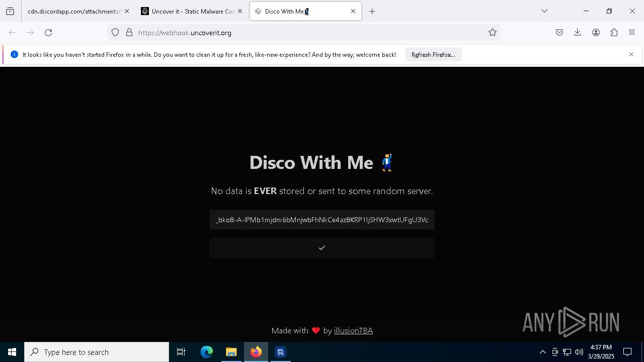Go forward one page
The height and width of the screenshot is (362, 644).
[x=30, y=32]
